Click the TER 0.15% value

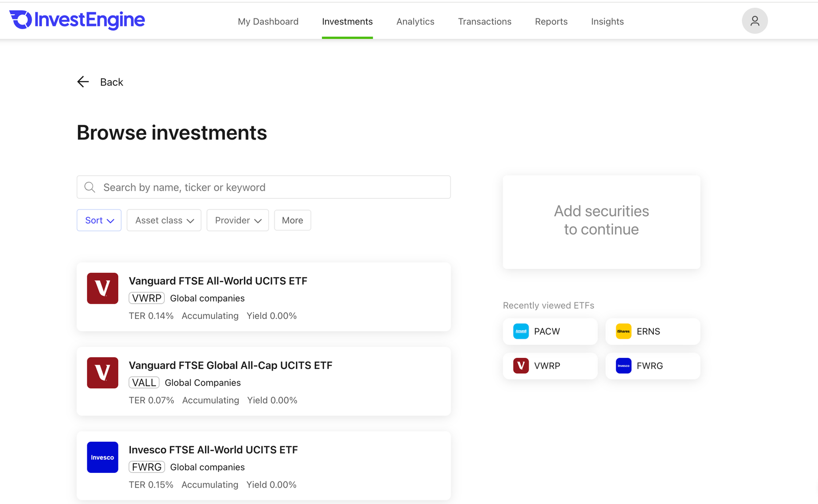pos(151,485)
